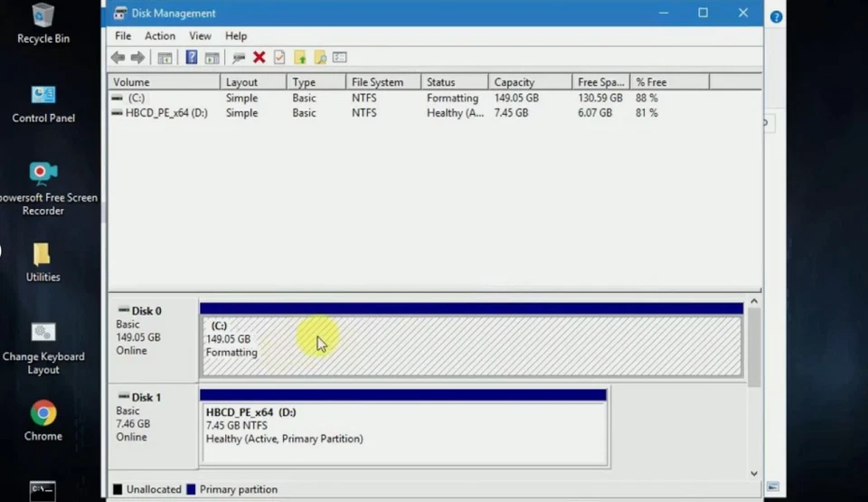Viewport: 868px width, 502px height.
Task: Open the View menu
Action: 200,36
